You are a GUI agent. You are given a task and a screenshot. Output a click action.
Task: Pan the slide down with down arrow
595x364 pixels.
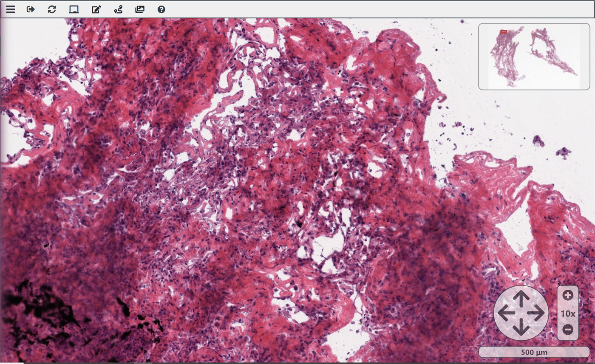click(x=521, y=327)
